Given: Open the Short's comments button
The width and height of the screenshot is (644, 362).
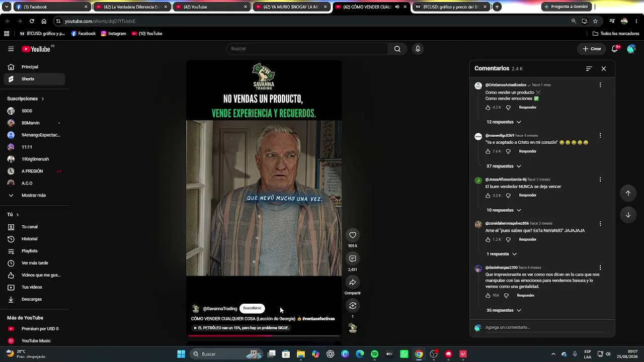Looking at the screenshot, I should point(353,258).
